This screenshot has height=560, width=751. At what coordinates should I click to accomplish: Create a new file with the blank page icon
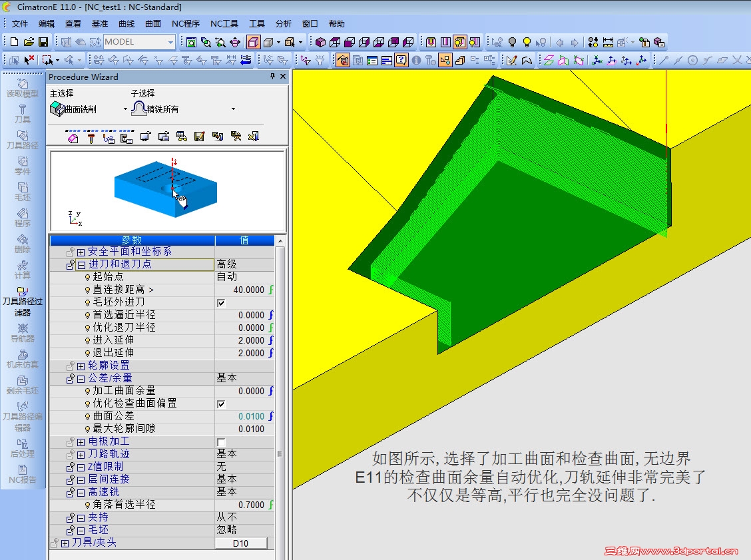pos(15,42)
